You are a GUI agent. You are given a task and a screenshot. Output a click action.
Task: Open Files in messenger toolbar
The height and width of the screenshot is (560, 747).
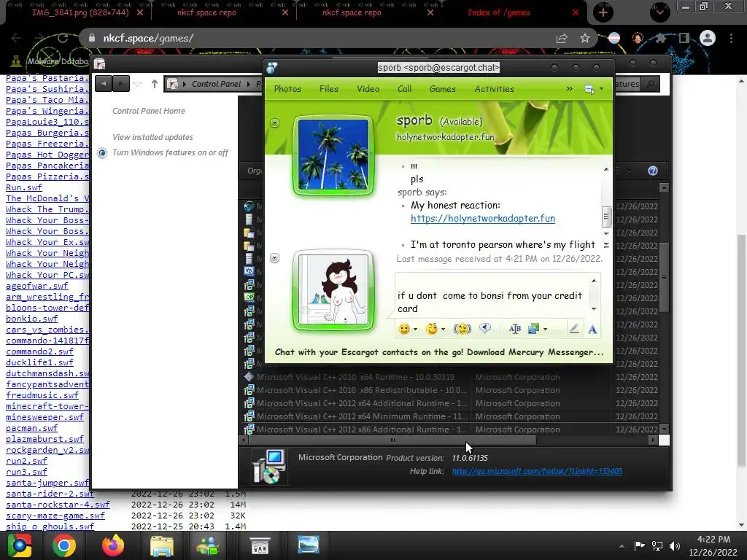pyautogui.click(x=329, y=89)
